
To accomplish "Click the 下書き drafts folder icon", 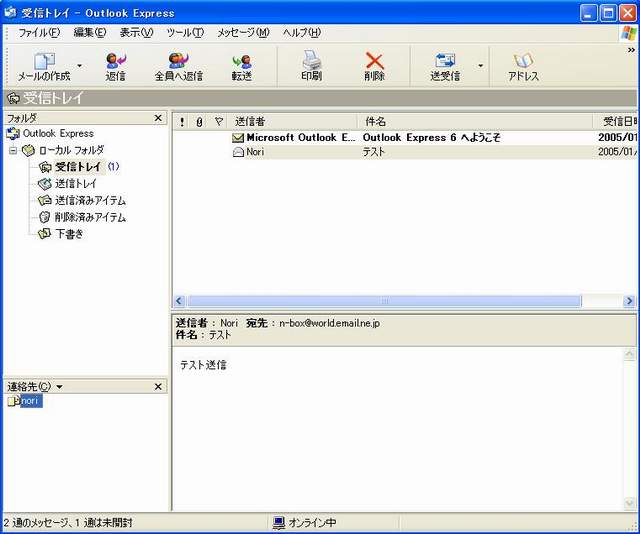I will point(44,234).
